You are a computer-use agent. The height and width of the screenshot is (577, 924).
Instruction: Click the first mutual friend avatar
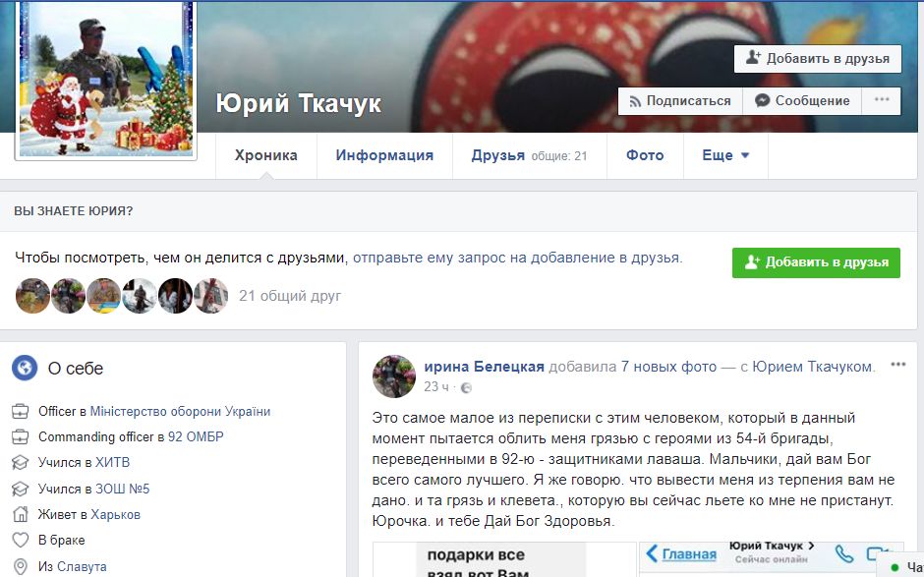coord(32,295)
